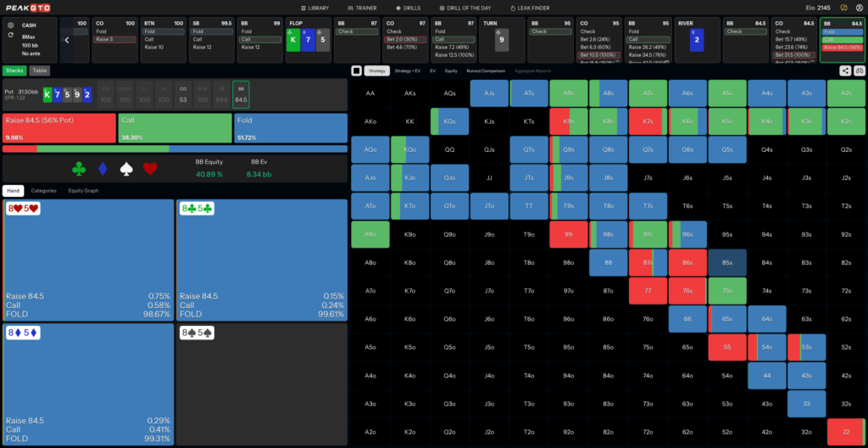868x448 pixels.
Task: Select the 22 cell in the matrix
Action: 847,432
